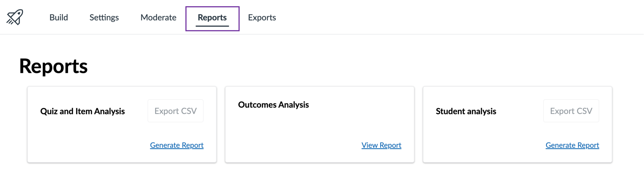
Task: Switch to the Build tab
Action: click(58, 17)
